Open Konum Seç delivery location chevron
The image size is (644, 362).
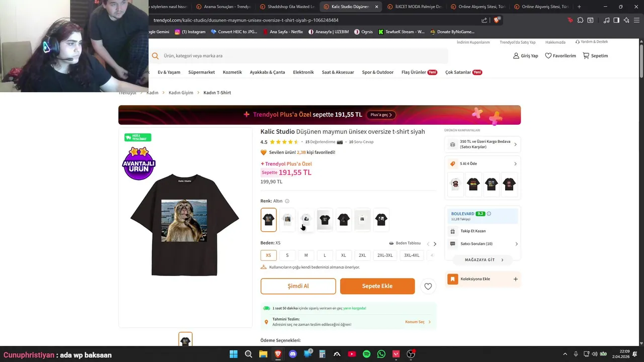(x=429, y=322)
